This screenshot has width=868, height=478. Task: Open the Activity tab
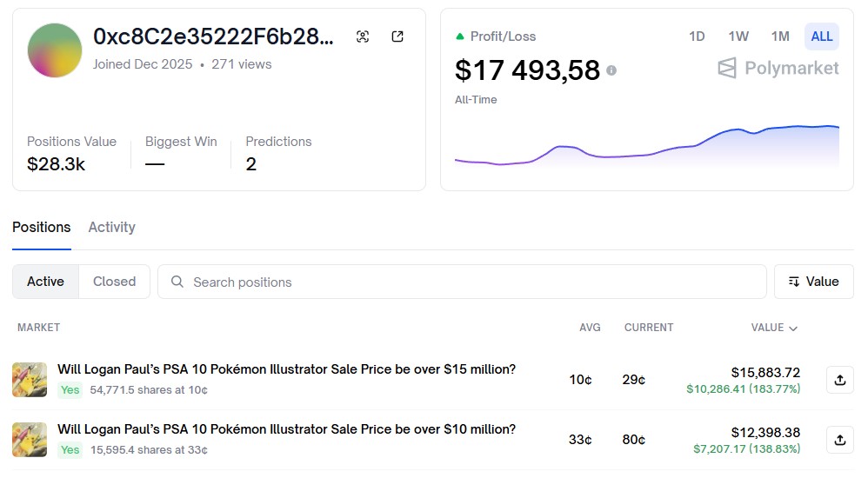tap(111, 227)
